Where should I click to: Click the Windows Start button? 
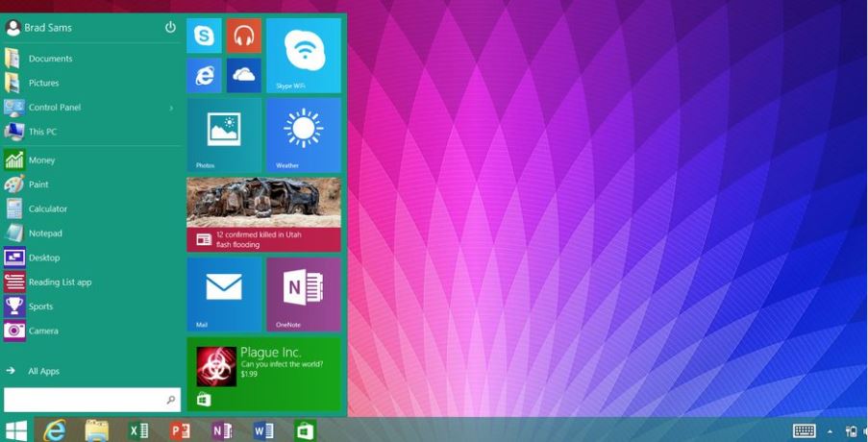pyautogui.click(x=16, y=430)
